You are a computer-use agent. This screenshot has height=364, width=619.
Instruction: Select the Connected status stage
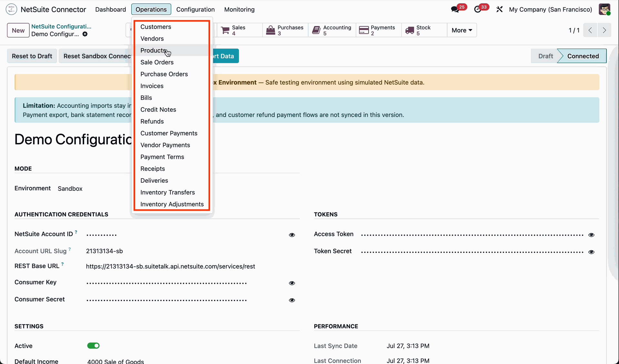pyautogui.click(x=583, y=56)
